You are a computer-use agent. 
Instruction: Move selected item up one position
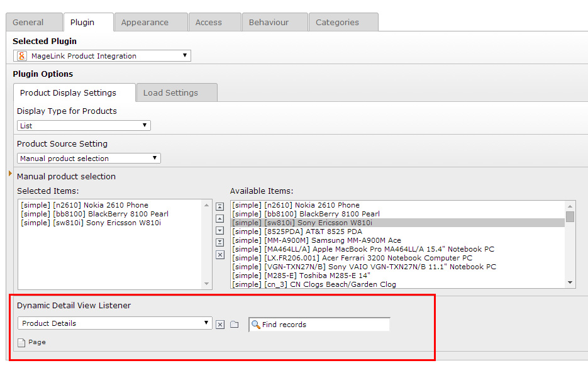219,218
